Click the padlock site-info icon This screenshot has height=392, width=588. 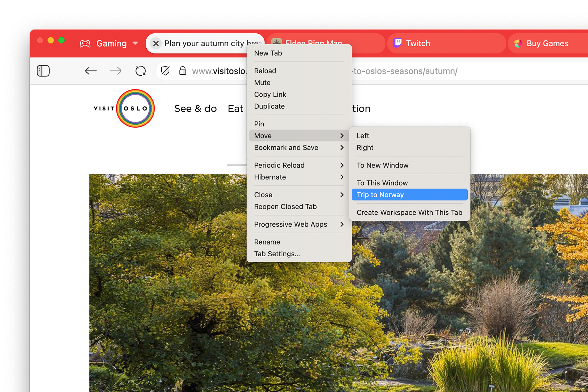tap(183, 71)
